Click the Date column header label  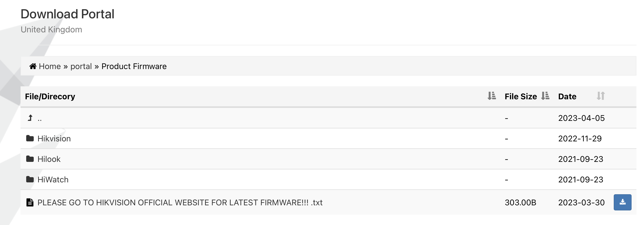tap(567, 97)
